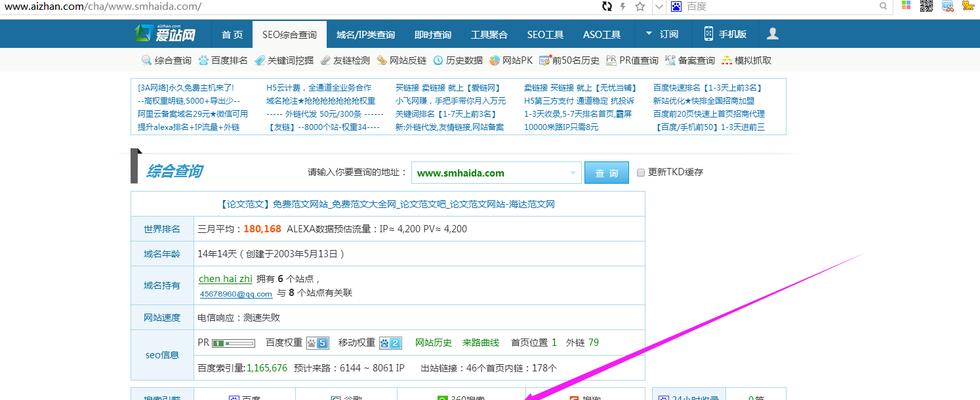Click the 备案查询 icon
Screen dimensions: 980x400
click(671, 61)
